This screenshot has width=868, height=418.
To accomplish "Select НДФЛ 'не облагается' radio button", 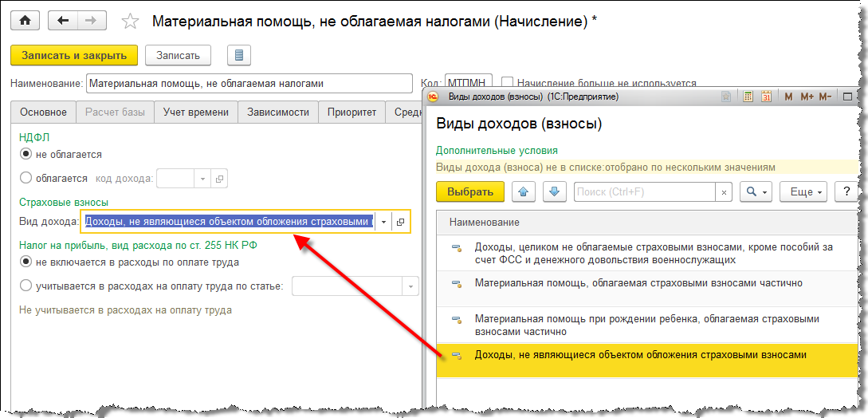I will pyautogui.click(x=25, y=154).
